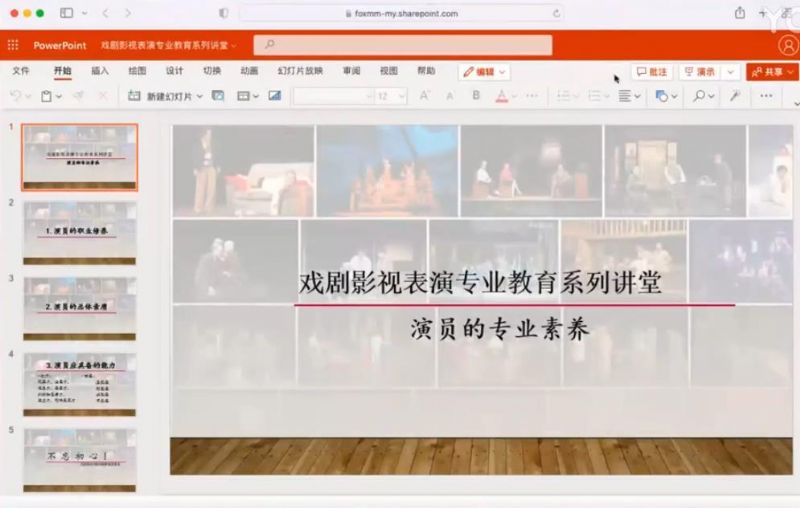Expand the 演示 present options arrow
The height and width of the screenshot is (508, 800).
point(730,72)
